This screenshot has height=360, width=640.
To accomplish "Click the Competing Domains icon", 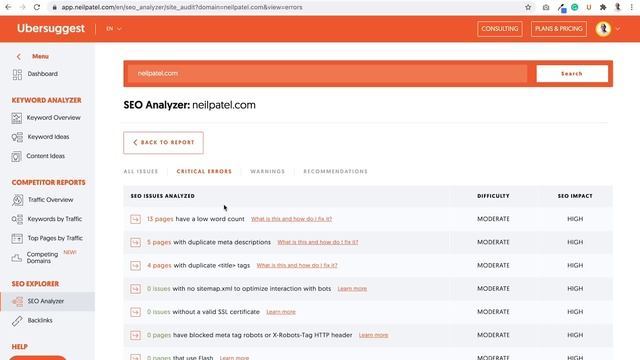I will click(16, 258).
